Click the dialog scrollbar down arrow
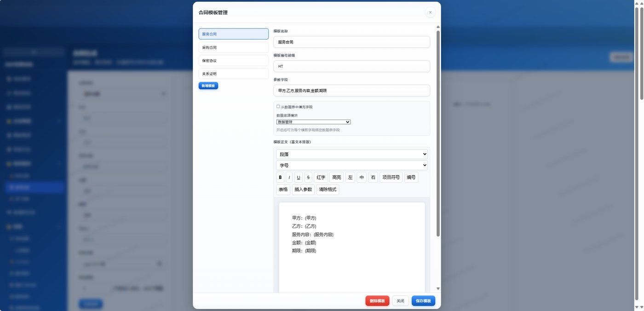Viewport: 644px width, 311px height. [438, 289]
